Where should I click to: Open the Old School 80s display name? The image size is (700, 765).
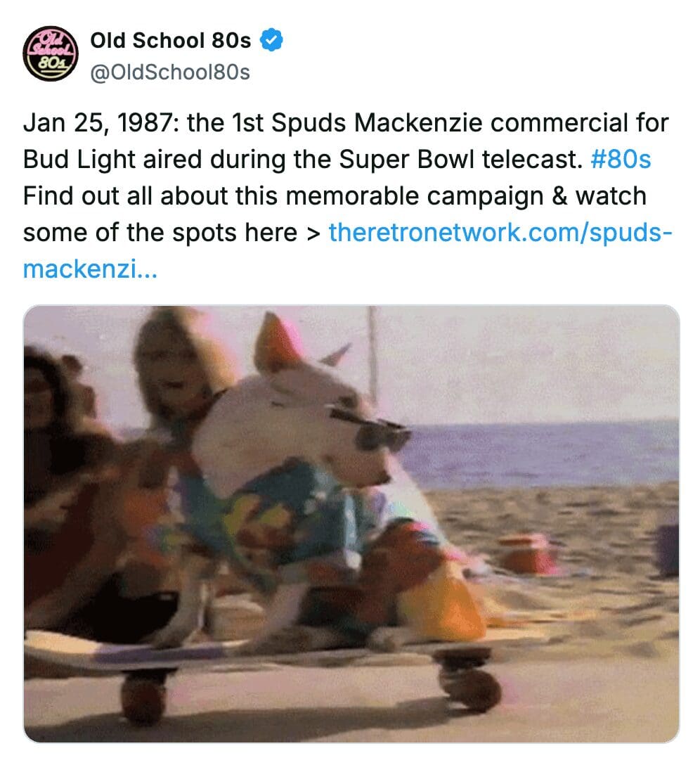(170, 40)
